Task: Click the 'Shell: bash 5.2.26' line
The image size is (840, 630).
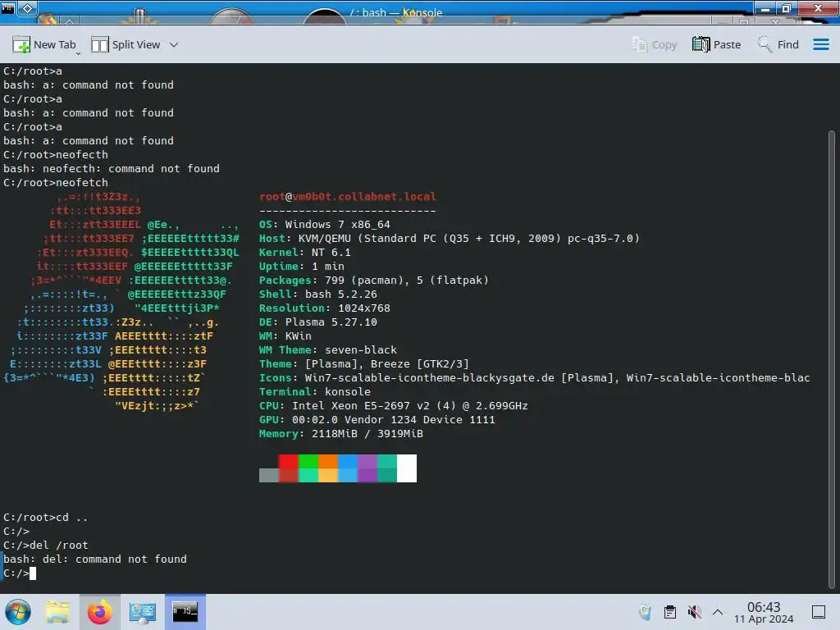Action: pos(318,294)
